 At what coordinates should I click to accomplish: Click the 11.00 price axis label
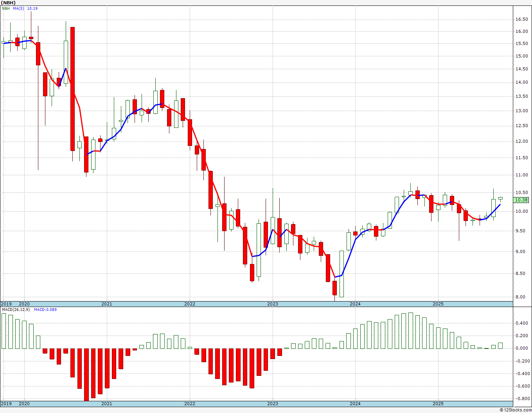point(521,175)
